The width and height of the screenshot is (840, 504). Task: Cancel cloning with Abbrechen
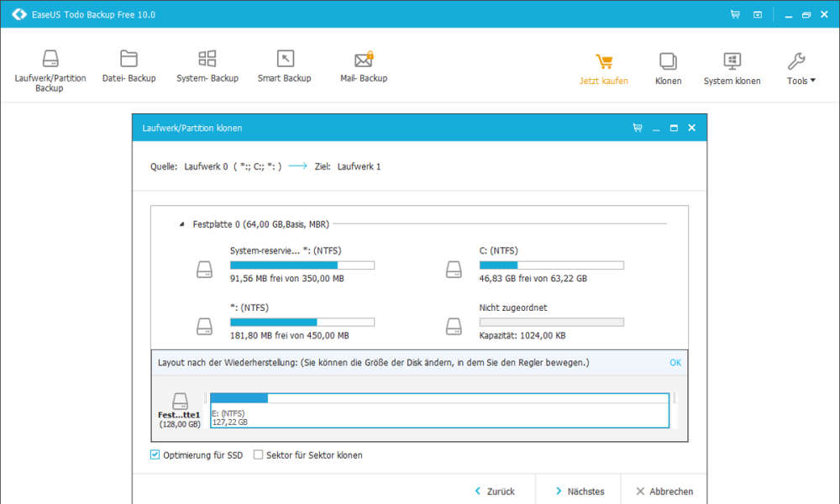[x=664, y=491]
